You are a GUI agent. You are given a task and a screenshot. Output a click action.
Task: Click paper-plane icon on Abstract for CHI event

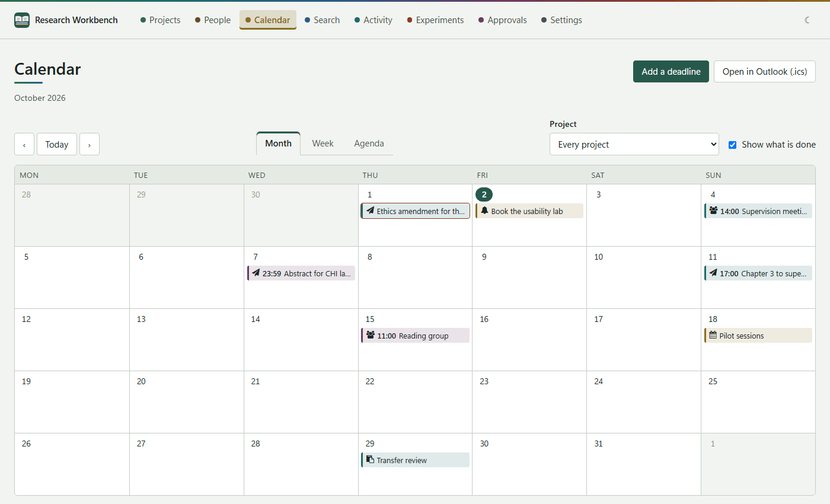(x=256, y=273)
